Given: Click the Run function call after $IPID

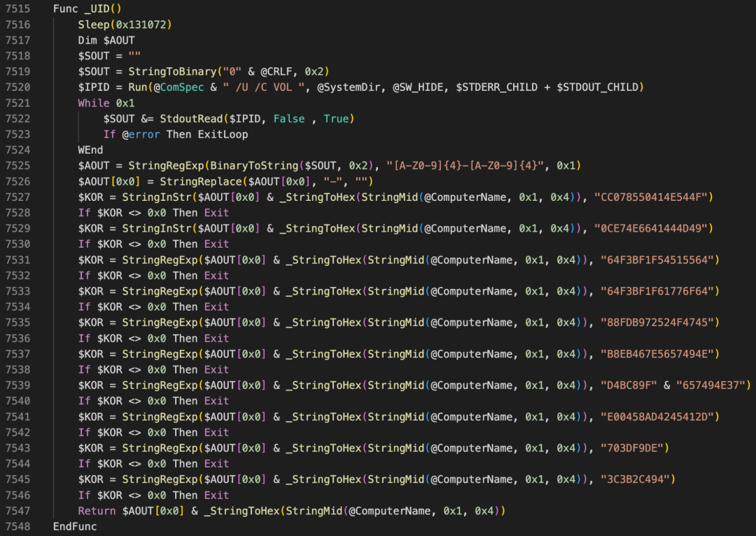Looking at the screenshot, I should [x=137, y=87].
